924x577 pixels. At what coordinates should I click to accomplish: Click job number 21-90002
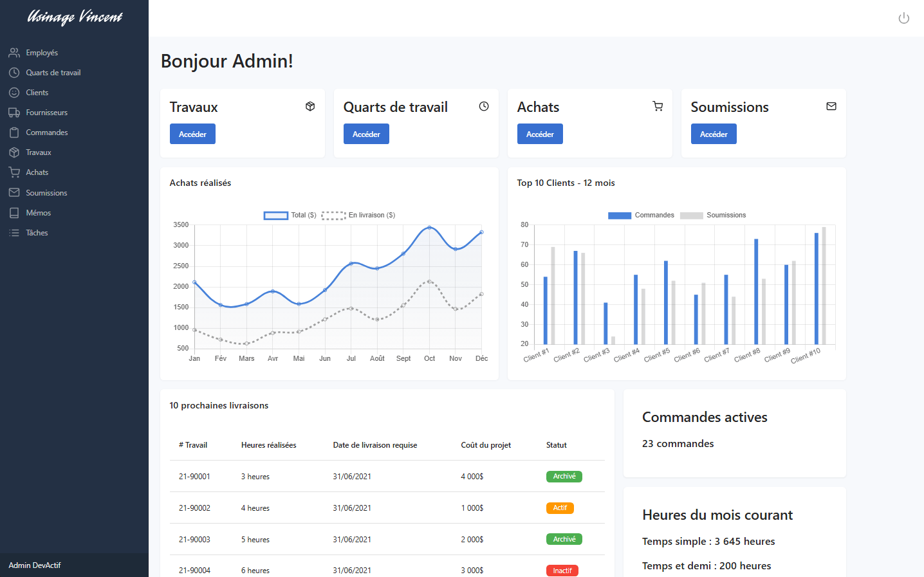pos(194,508)
